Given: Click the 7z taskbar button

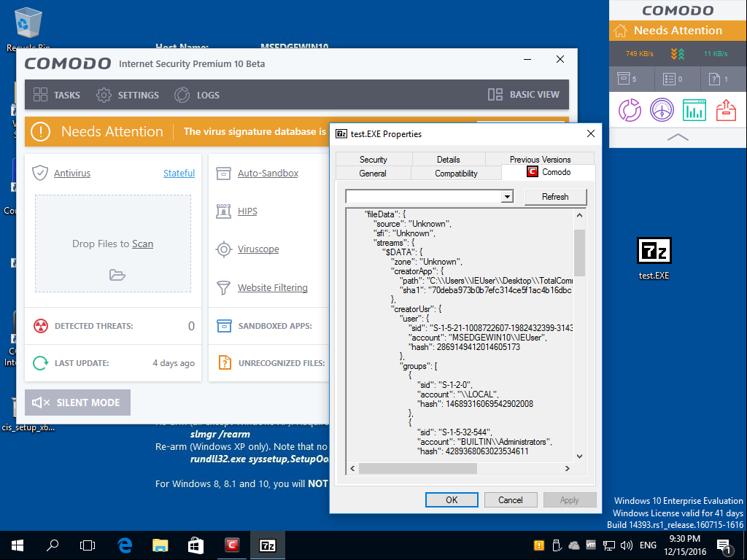Looking at the screenshot, I should tap(268, 545).
